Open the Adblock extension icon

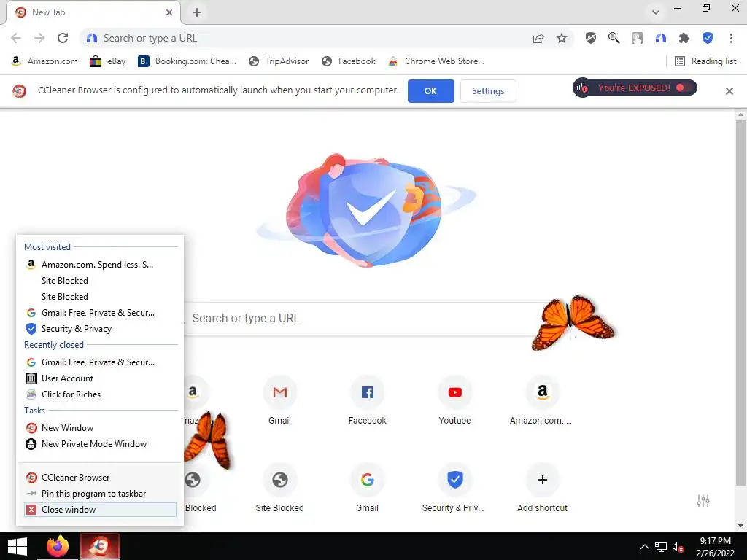click(x=591, y=38)
